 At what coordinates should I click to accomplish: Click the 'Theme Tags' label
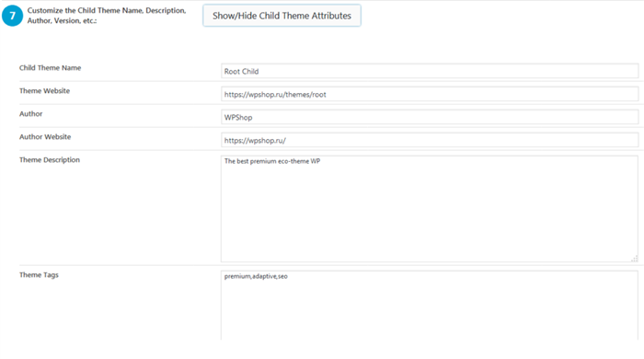(x=39, y=275)
